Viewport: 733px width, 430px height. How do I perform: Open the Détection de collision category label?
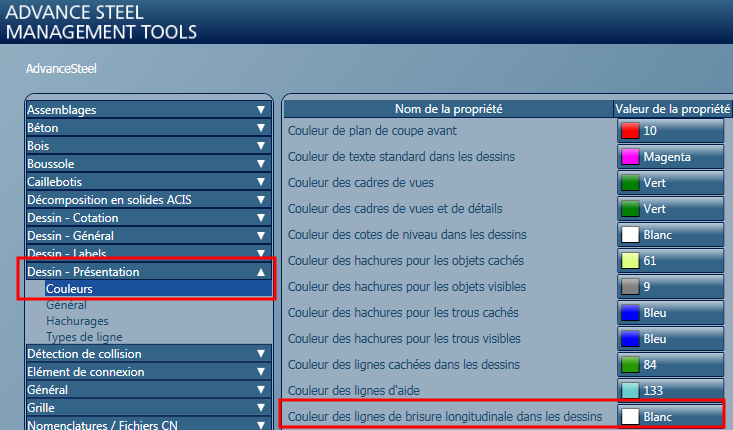tap(84, 354)
